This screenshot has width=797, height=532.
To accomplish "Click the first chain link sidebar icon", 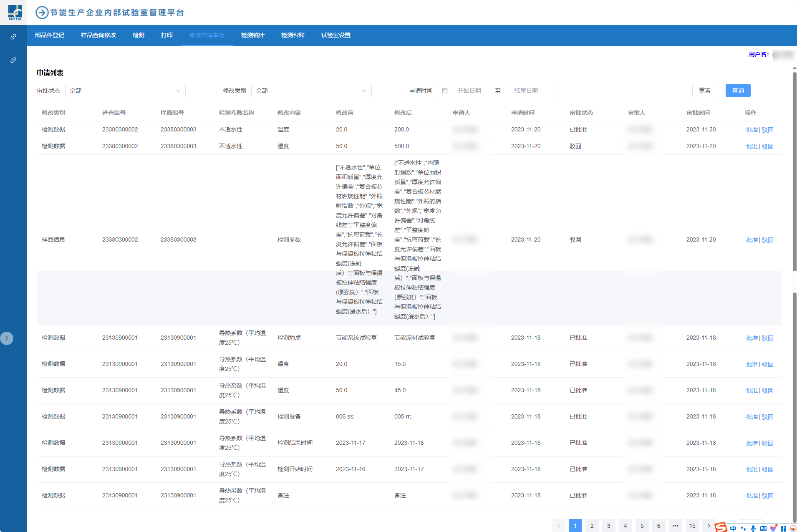I will tap(13, 37).
